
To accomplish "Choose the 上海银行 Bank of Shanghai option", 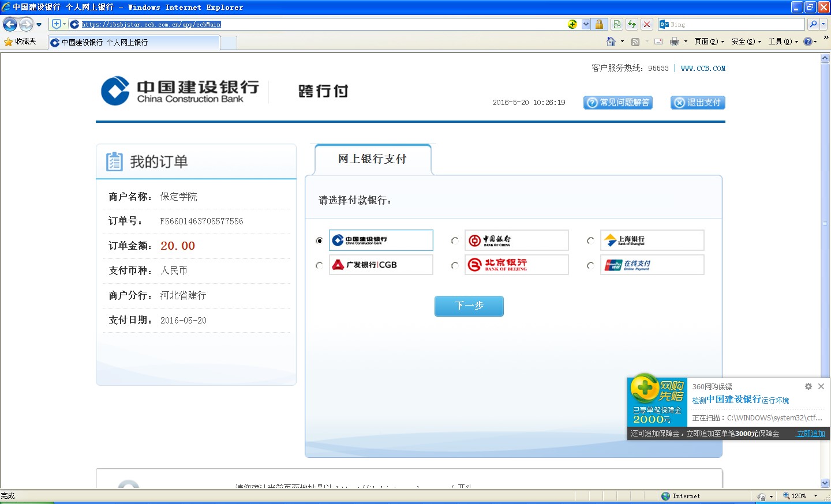I will (x=590, y=240).
